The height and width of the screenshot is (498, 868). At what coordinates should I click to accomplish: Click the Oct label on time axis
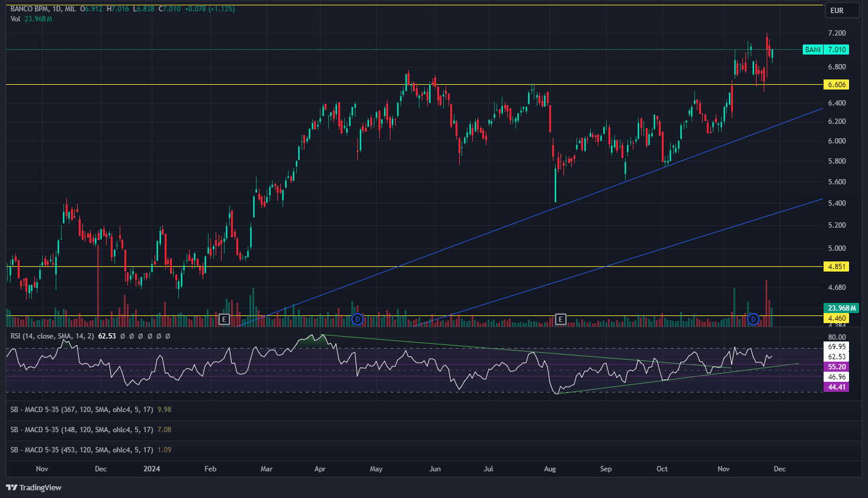point(662,469)
